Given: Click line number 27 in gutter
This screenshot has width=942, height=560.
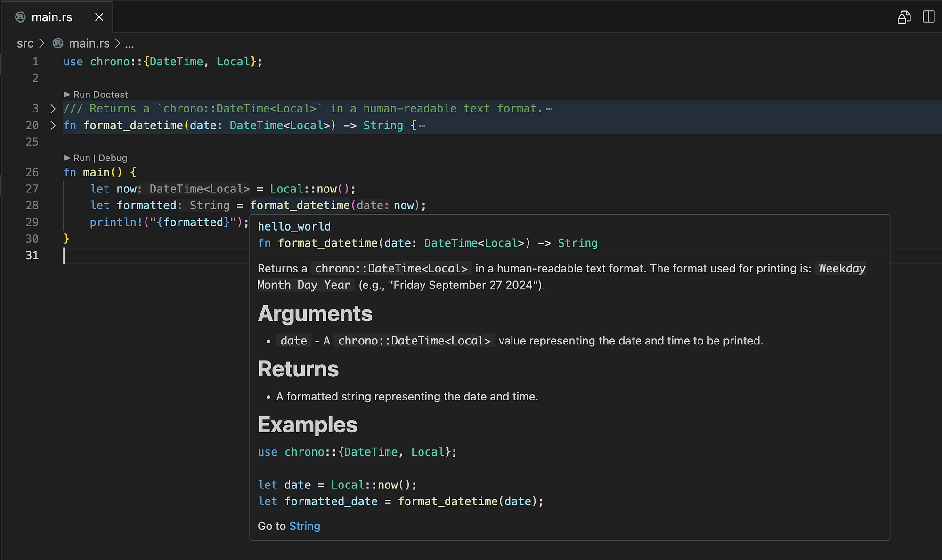Looking at the screenshot, I should [x=32, y=189].
